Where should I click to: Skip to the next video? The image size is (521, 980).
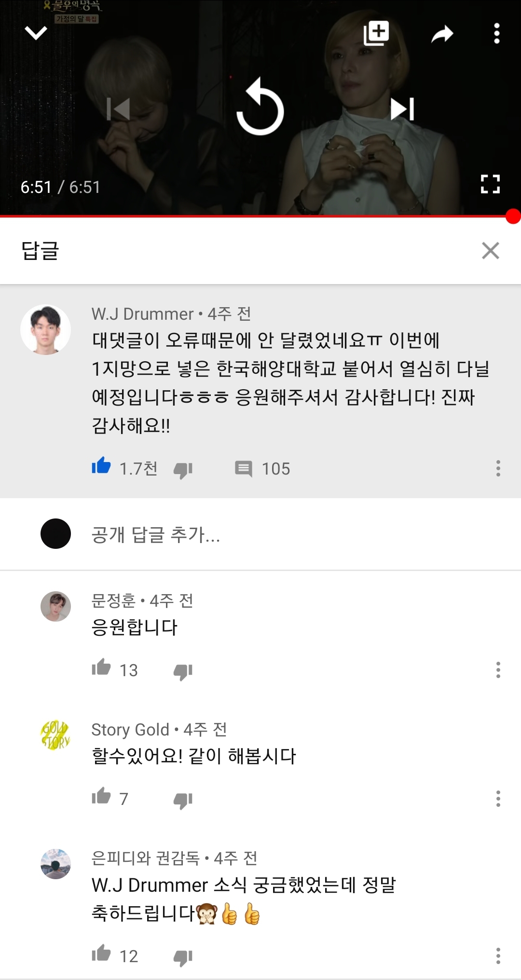pyautogui.click(x=402, y=109)
